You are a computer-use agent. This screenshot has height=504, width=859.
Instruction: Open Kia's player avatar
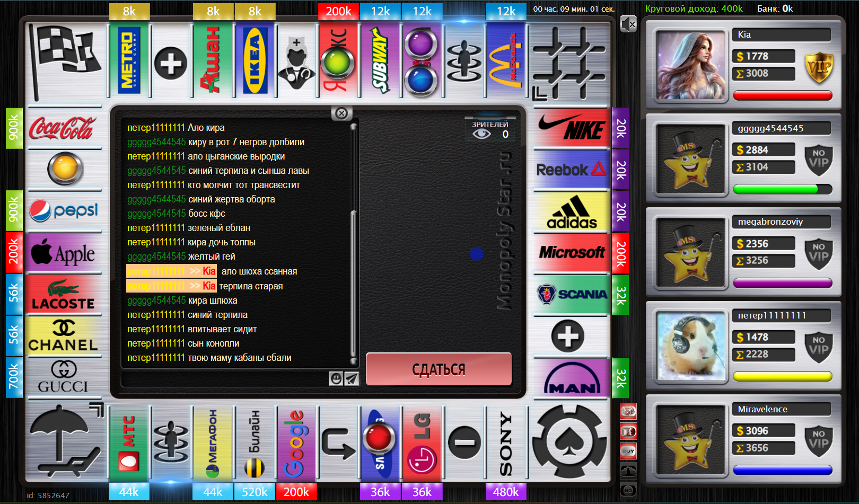tap(691, 65)
